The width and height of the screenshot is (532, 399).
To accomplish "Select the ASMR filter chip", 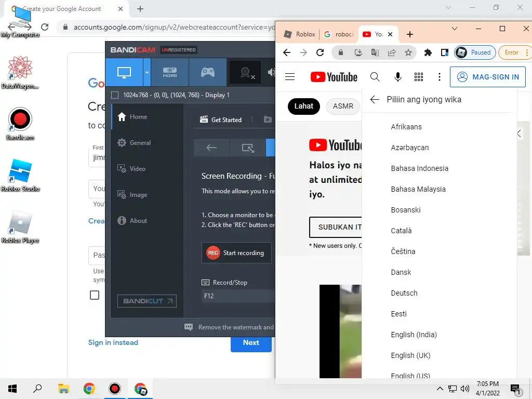I will click(x=343, y=106).
